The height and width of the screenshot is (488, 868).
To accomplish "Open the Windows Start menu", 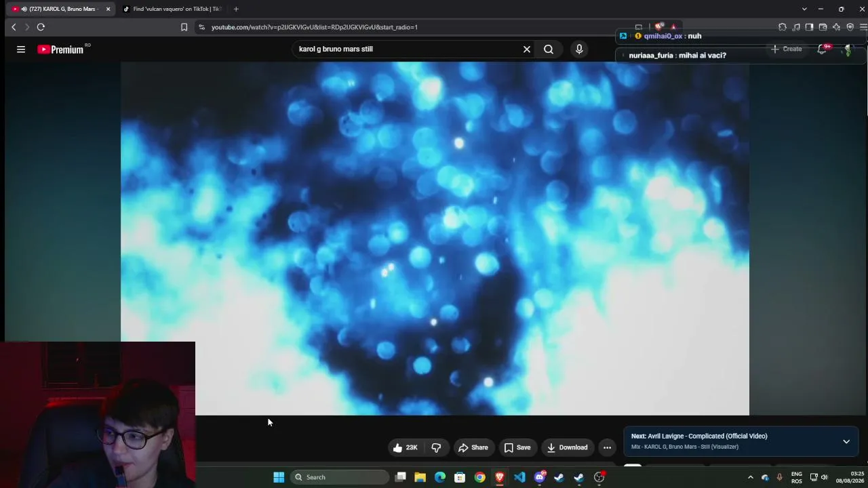I will pyautogui.click(x=279, y=477).
